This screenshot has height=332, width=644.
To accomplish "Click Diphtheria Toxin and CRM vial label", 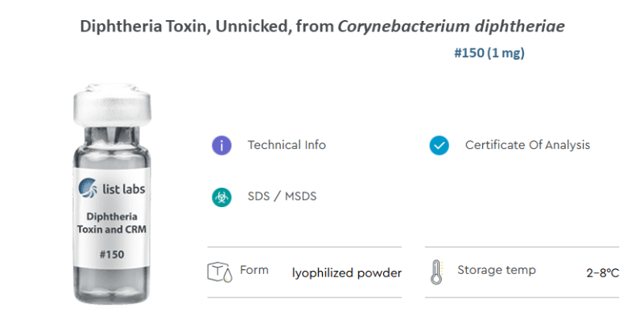I will (112, 222).
